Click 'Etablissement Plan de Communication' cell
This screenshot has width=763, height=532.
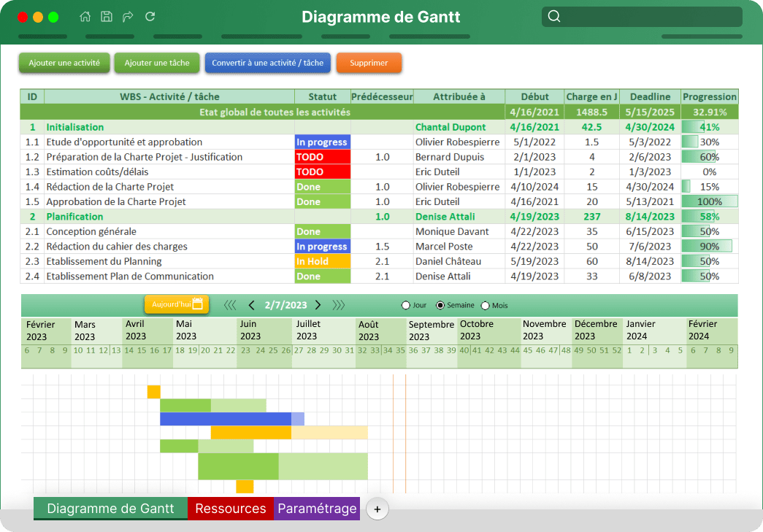tap(169, 276)
